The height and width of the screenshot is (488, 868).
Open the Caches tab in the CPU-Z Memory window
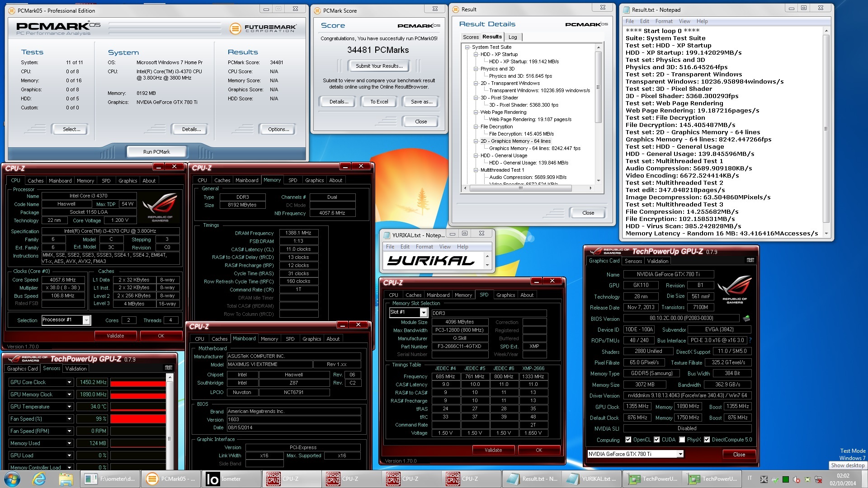pyautogui.click(x=222, y=180)
